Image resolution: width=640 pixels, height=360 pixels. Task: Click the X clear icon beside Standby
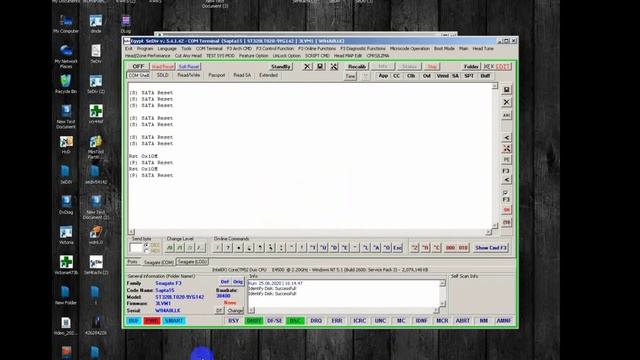coord(307,66)
